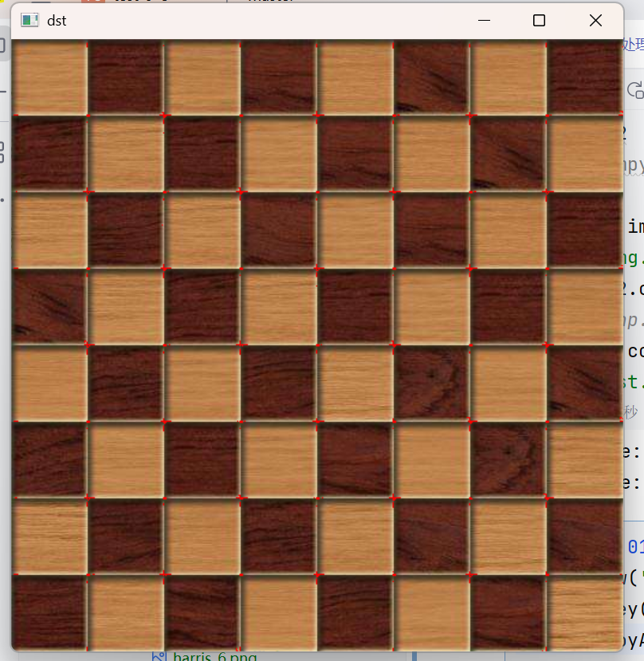
Task: Maximize the dst window
Action: click(539, 20)
